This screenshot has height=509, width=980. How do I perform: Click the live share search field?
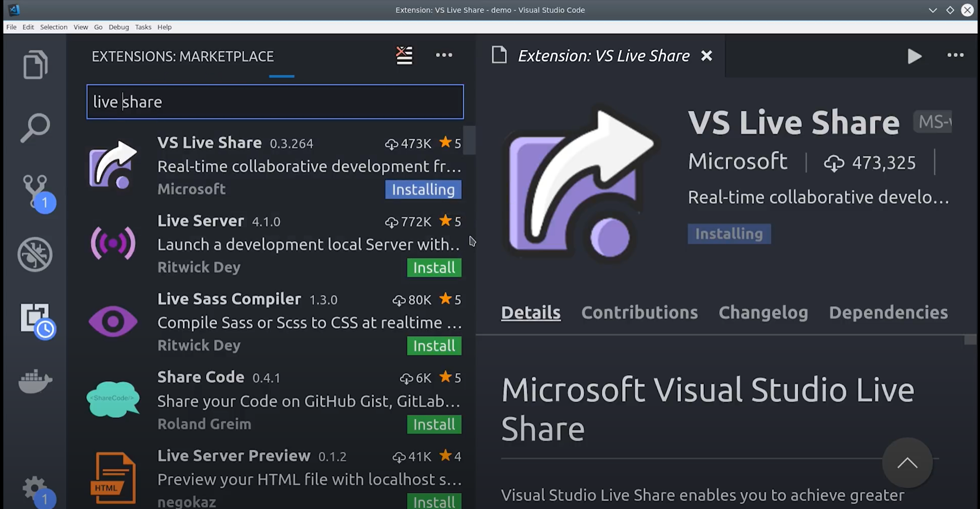click(x=275, y=102)
